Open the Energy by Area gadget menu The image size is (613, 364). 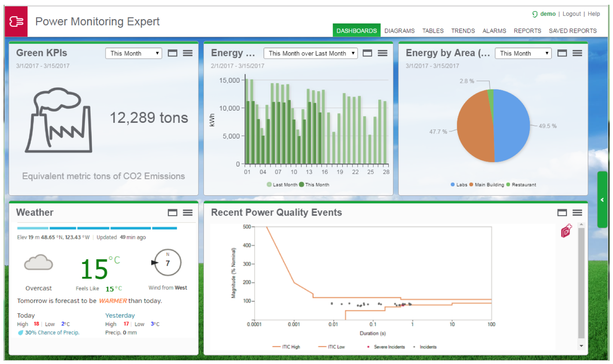(577, 53)
